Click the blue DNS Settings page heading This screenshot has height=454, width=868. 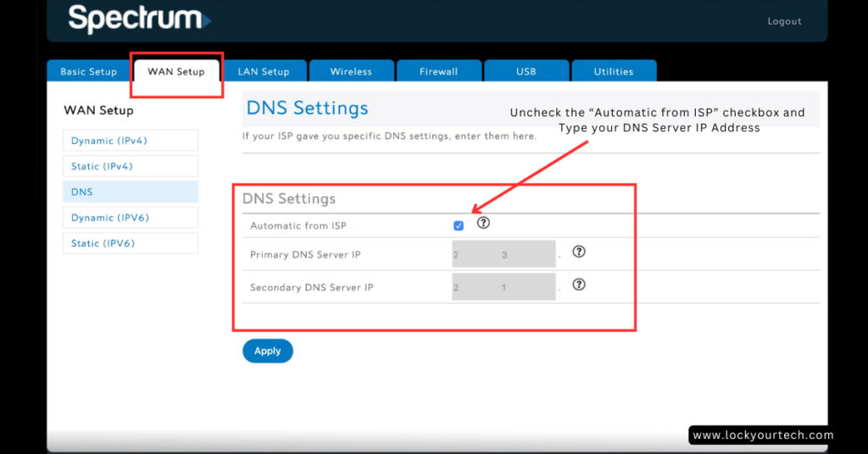click(x=307, y=108)
